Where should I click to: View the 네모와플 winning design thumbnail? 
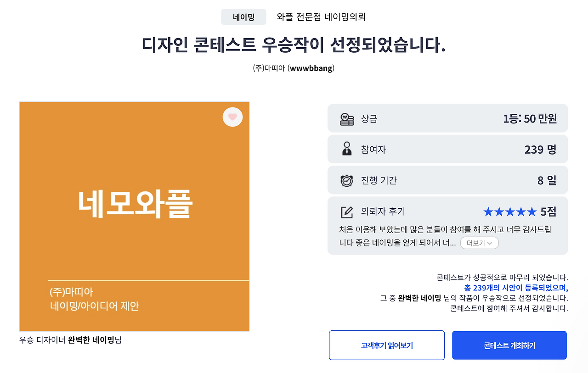pos(134,216)
